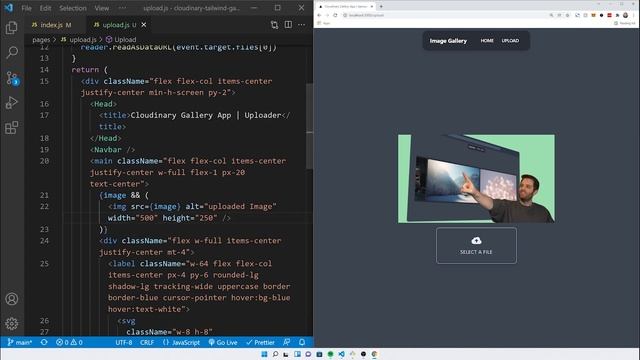
Task: Close the upload.js editor tab
Action: coord(144,25)
